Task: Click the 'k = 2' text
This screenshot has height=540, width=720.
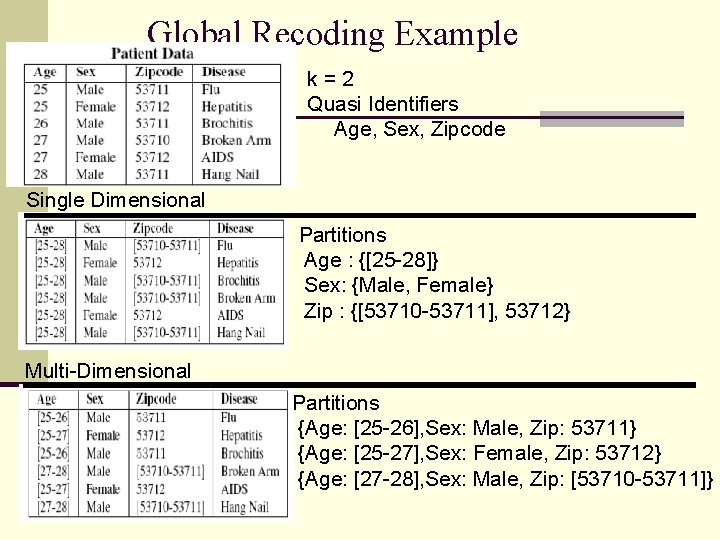Action: pyautogui.click(x=330, y=79)
